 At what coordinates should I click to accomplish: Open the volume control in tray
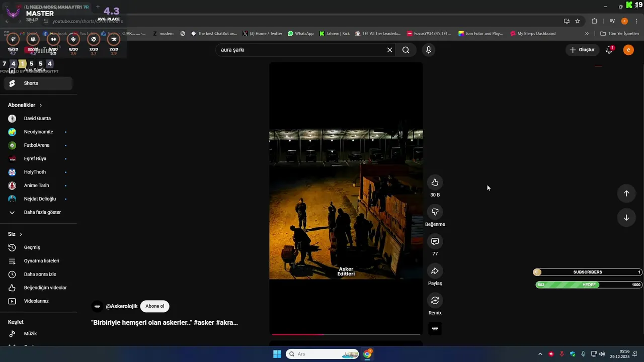[x=602, y=354]
